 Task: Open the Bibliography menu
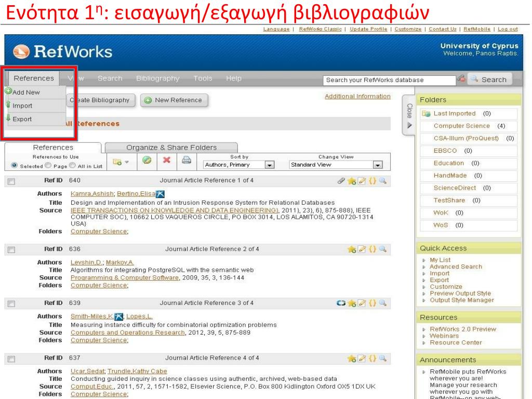pos(158,78)
